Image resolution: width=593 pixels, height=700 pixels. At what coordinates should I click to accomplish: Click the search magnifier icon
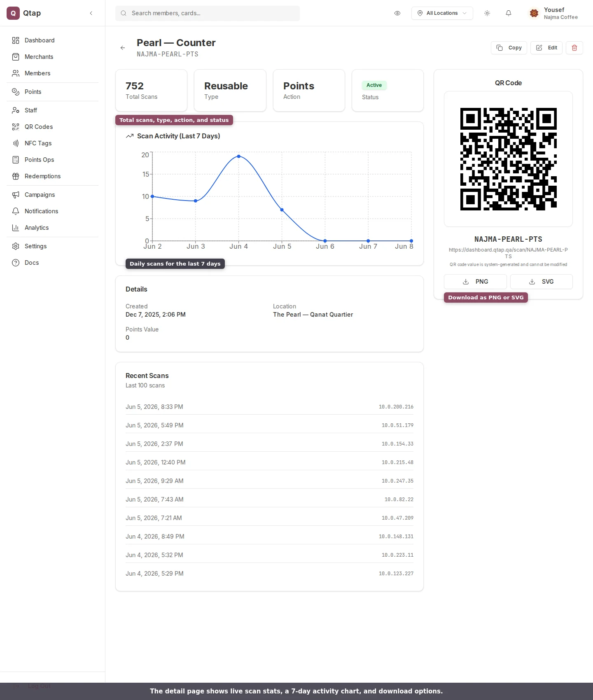click(x=124, y=13)
